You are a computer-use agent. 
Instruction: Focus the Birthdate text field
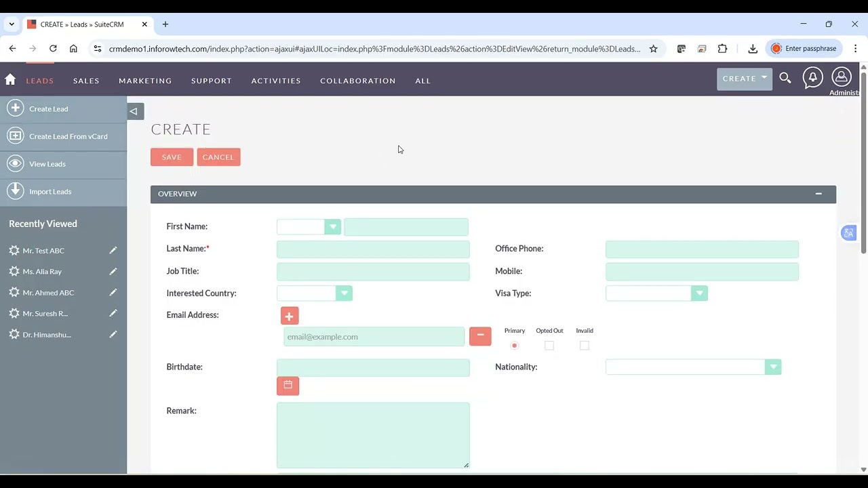pos(373,367)
